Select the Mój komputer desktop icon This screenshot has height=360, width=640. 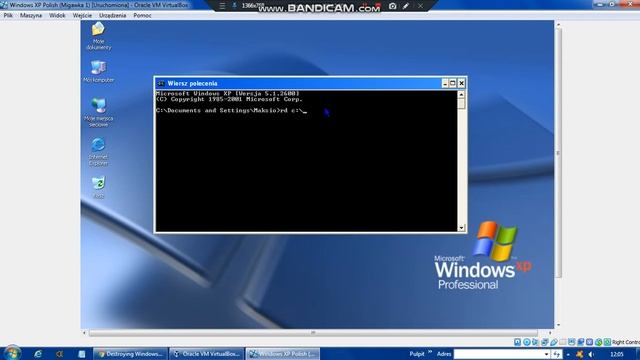pos(98,71)
